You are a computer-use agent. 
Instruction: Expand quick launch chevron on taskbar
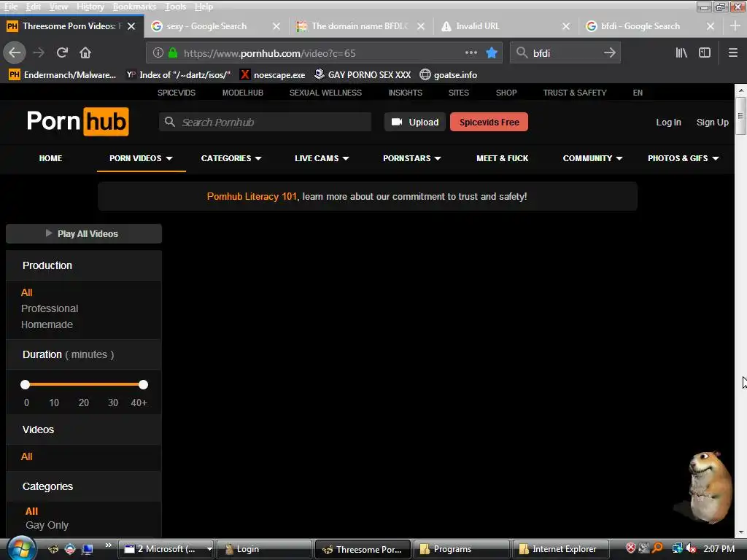(108, 545)
